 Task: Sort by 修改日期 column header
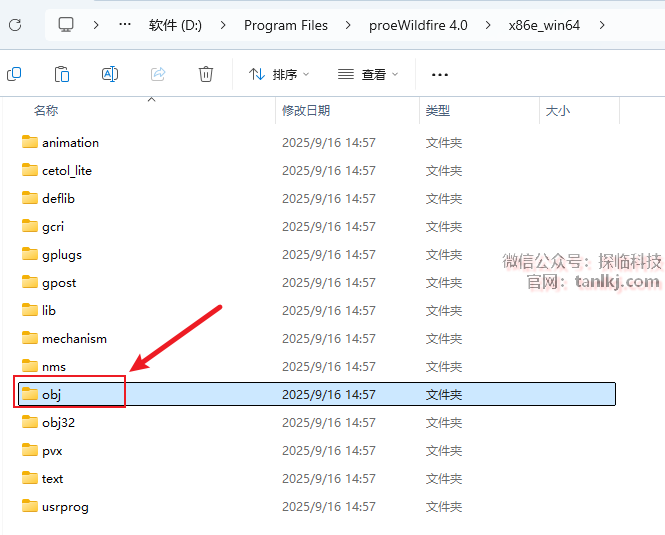coord(306,111)
